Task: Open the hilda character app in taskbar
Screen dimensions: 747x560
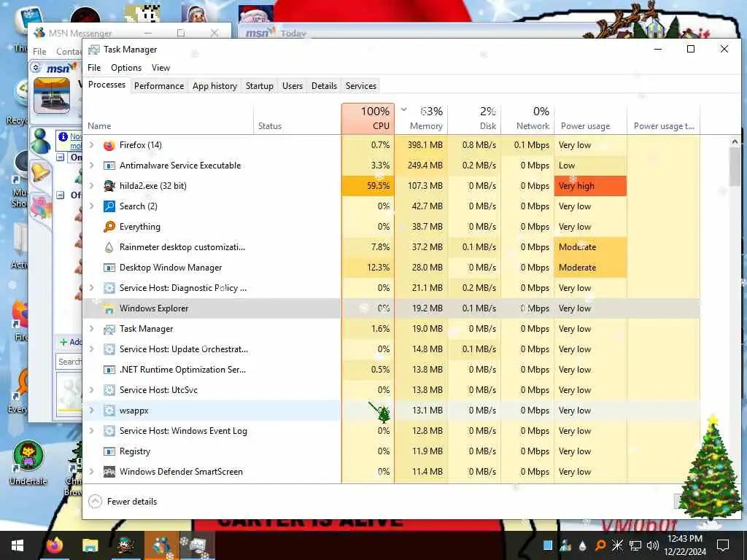Action: pos(125,545)
